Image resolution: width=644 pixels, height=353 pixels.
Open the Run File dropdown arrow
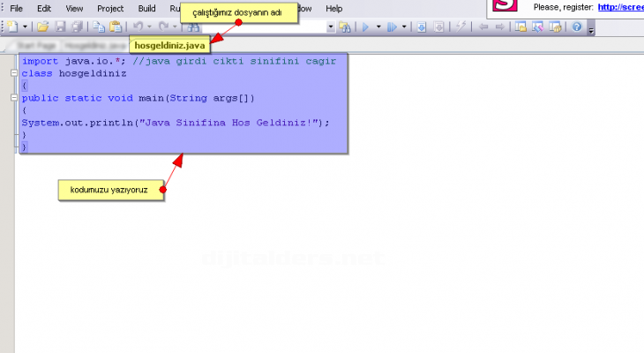404,27
